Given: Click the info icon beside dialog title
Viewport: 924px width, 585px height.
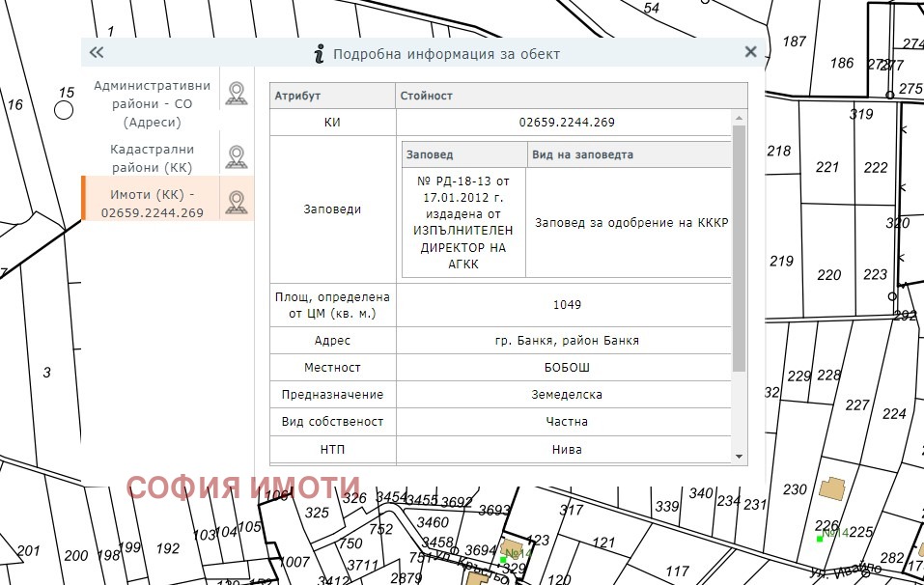Looking at the screenshot, I should coord(320,54).
